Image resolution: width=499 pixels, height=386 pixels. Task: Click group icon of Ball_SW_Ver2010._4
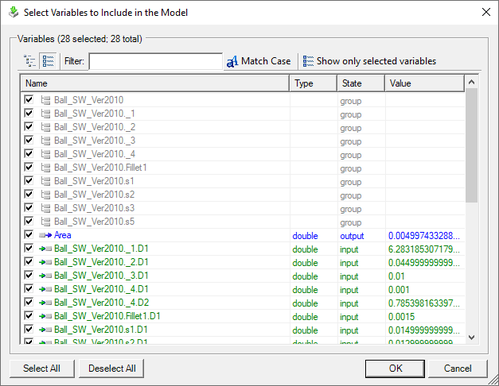click(x=45, y=154)
